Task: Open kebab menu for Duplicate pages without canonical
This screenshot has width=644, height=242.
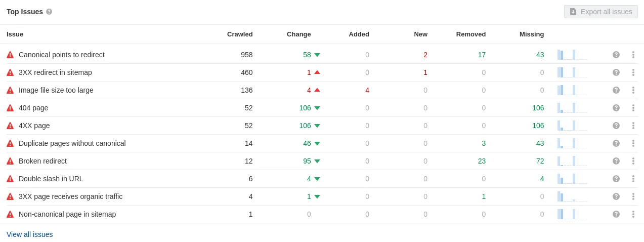Action: click(633, 143)
